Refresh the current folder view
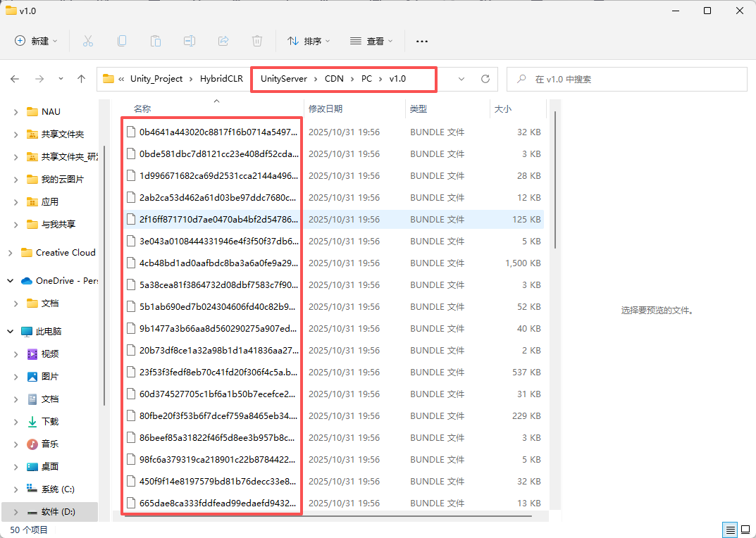 [x=485, y=79]
